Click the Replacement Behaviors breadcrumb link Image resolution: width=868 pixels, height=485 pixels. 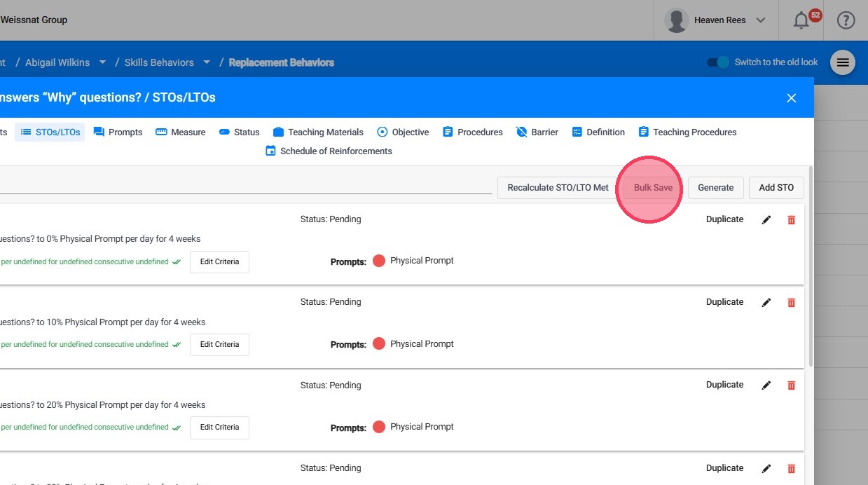click(282, 62)
